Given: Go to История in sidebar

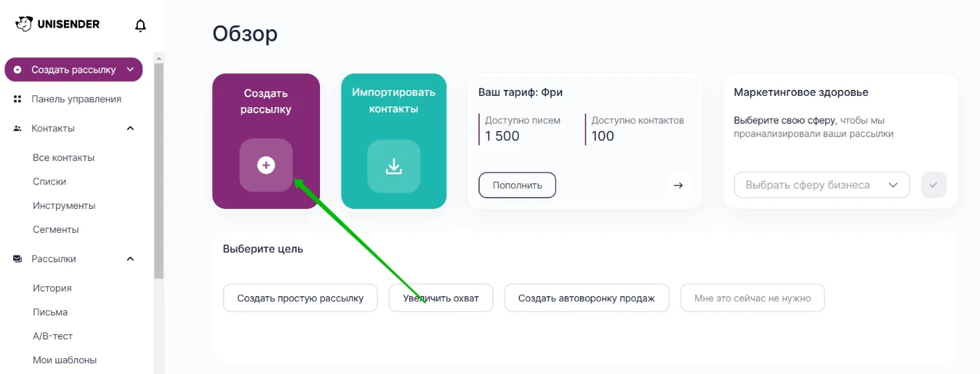Looking at the screenshot, I should coord(52,288).
